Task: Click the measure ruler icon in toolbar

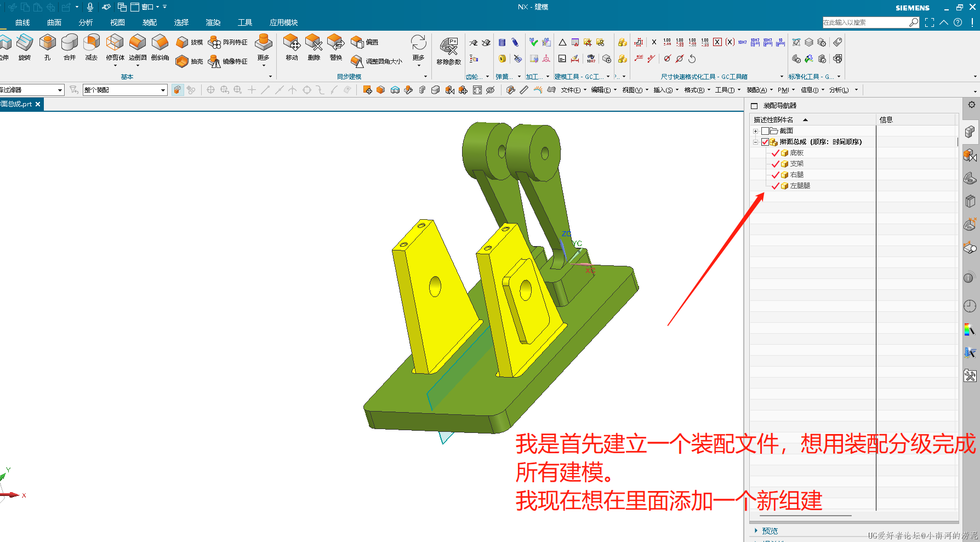Action: (524, 90)
